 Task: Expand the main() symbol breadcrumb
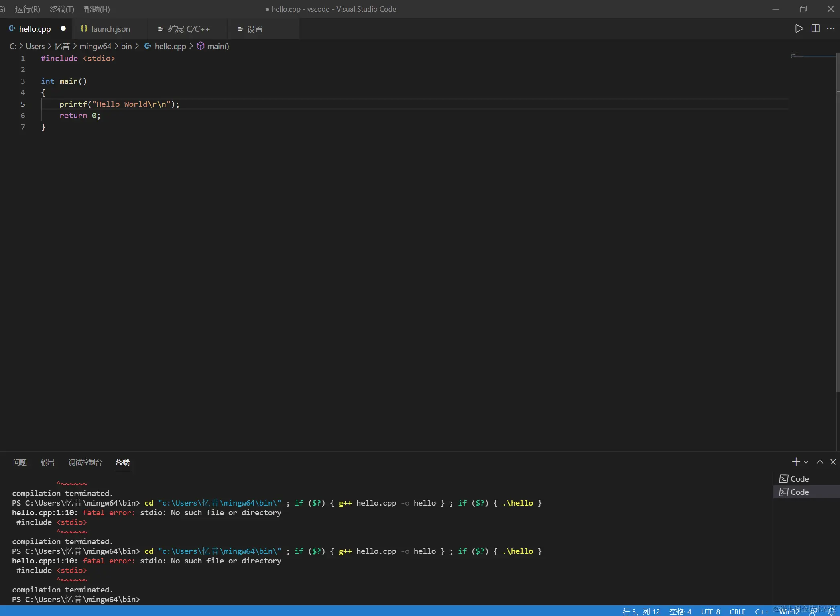click(218, 46)
